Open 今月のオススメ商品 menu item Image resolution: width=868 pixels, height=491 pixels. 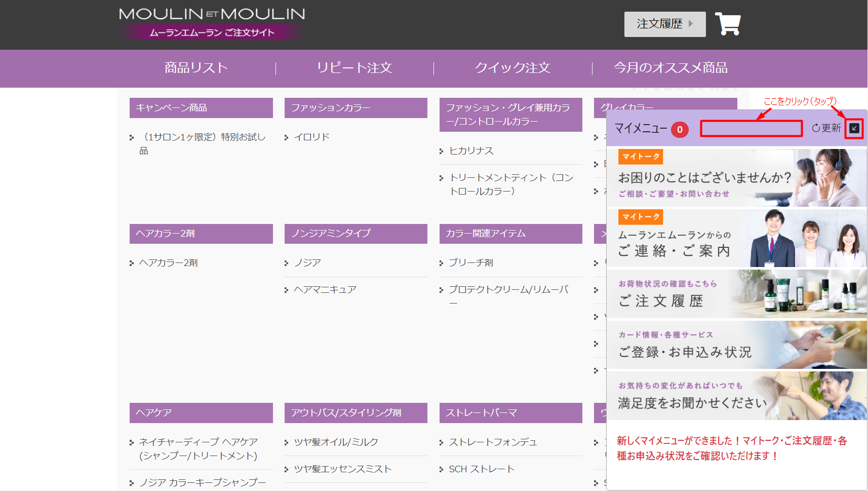tap(670, 68)
